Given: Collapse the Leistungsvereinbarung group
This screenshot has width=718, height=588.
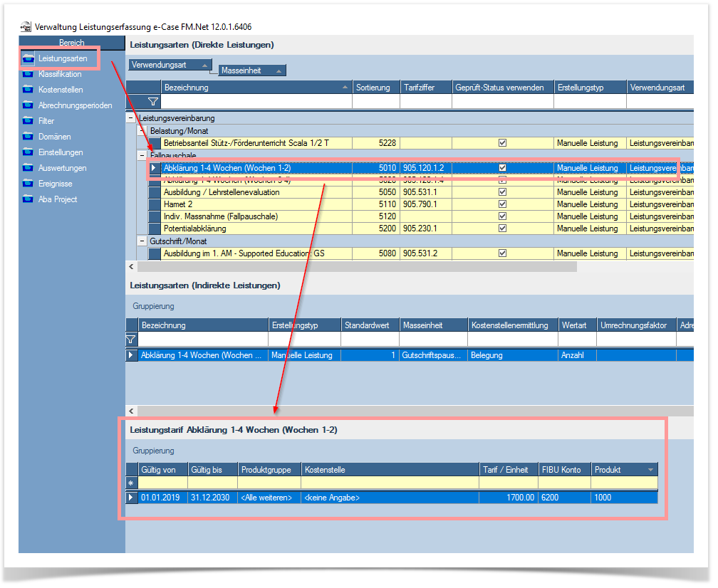Looking at the screenshot, I should [131, 118].
